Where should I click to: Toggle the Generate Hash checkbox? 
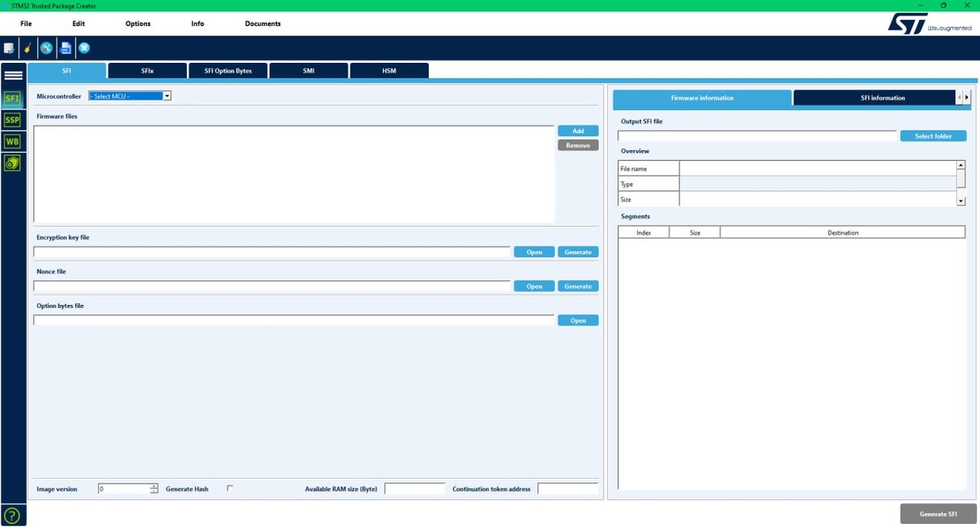coord(229,488)
